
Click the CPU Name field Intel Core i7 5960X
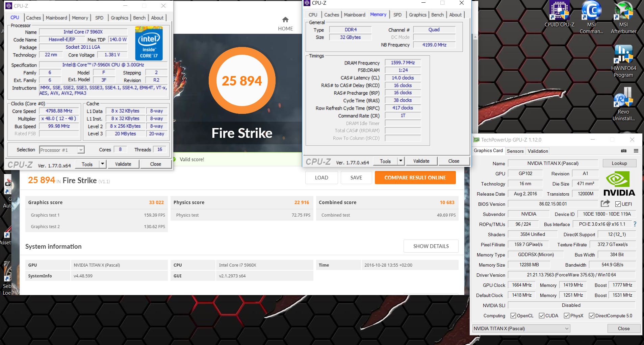point(83,32)
